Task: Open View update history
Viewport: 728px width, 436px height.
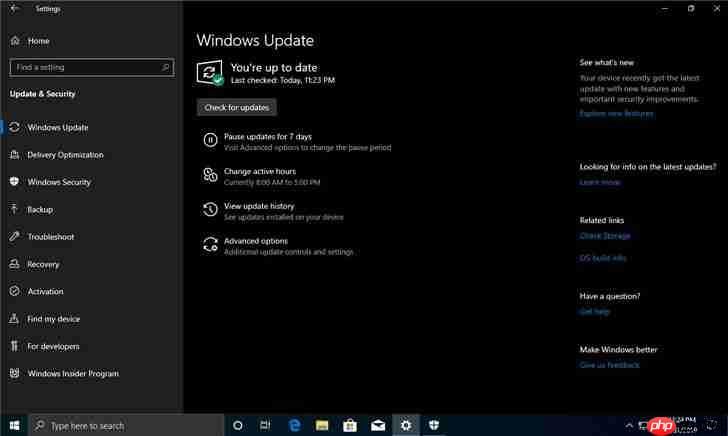Action: (259, 206)
